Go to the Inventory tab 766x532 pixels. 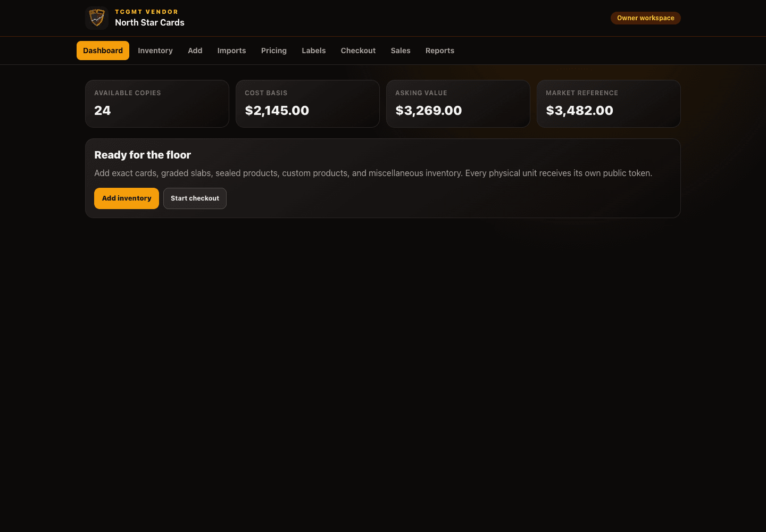155,51
